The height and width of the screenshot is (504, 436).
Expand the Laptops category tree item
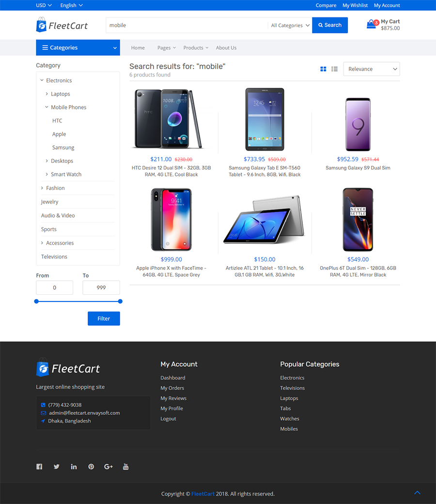pos(47,94)
